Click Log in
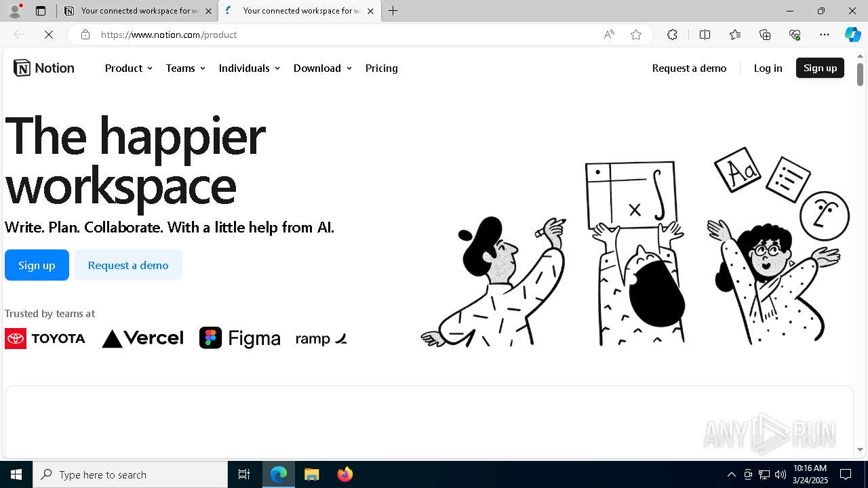Screen dimensions: 868x488 [x=768, y=68]
